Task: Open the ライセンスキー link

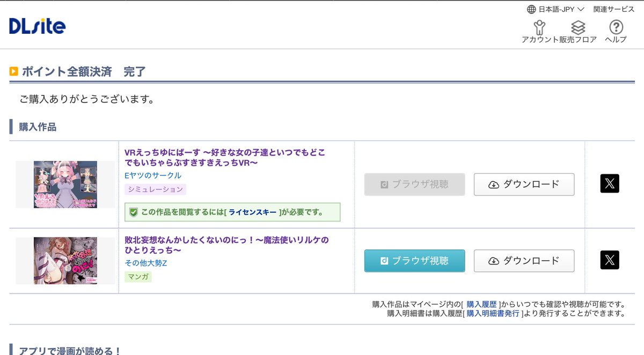Action: (252, 212)
